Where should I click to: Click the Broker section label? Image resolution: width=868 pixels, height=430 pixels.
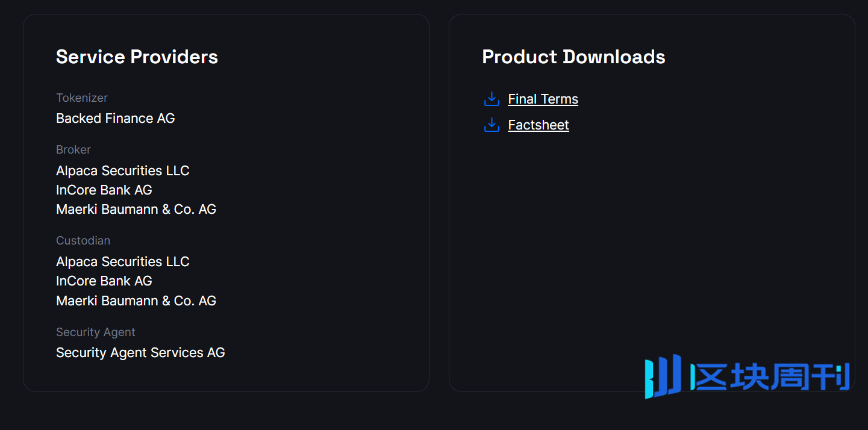point(73,149)
